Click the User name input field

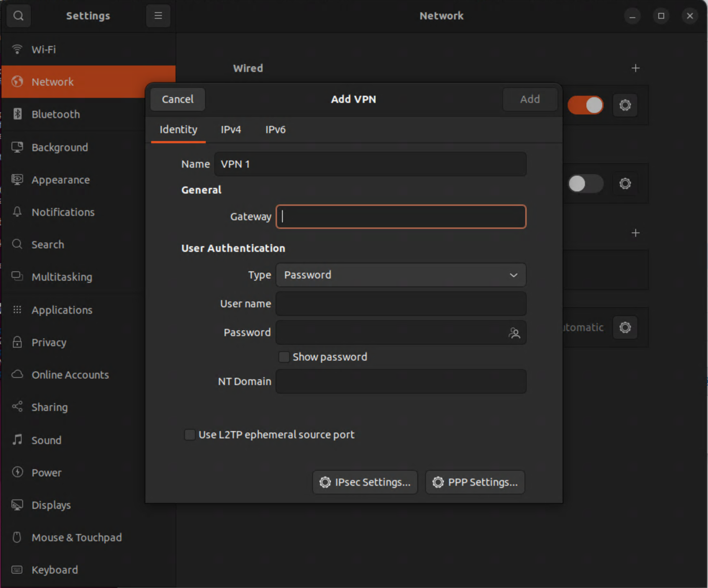[x=401, y=304]
